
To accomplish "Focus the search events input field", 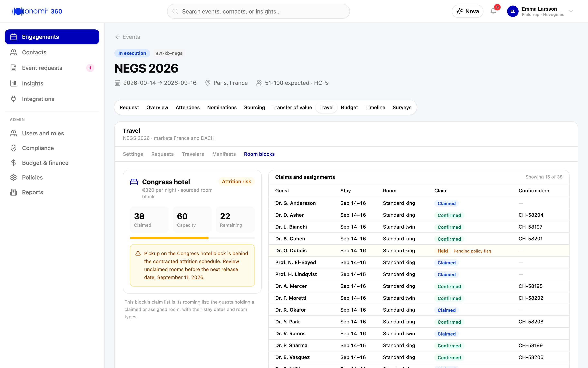I will [x=258, y=11].
